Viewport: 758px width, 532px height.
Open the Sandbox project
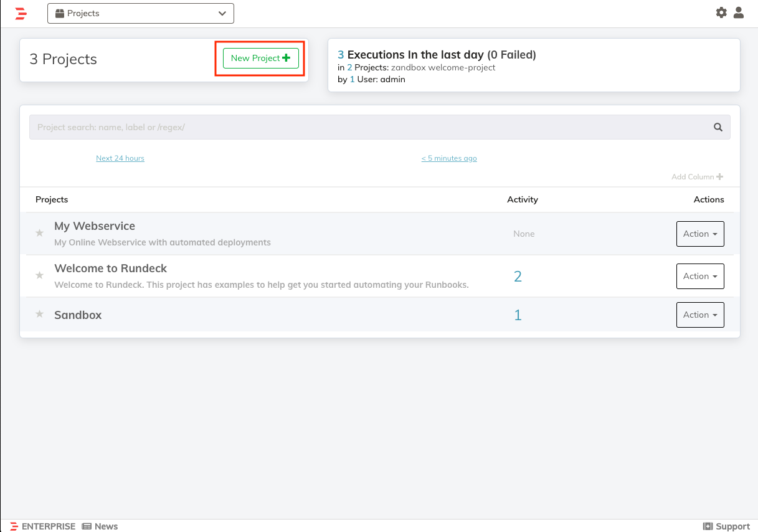coord(78,315)
